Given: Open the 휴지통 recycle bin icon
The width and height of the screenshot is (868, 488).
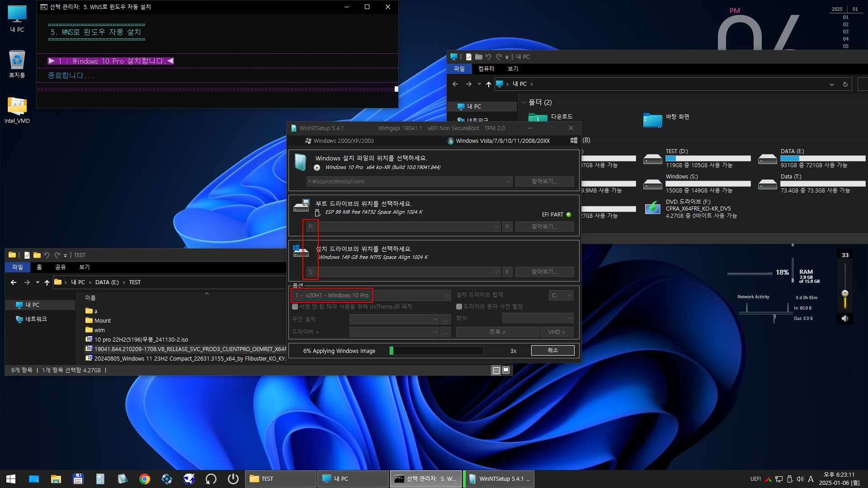Looking at the screenshot, I should [x=17, y=64].
